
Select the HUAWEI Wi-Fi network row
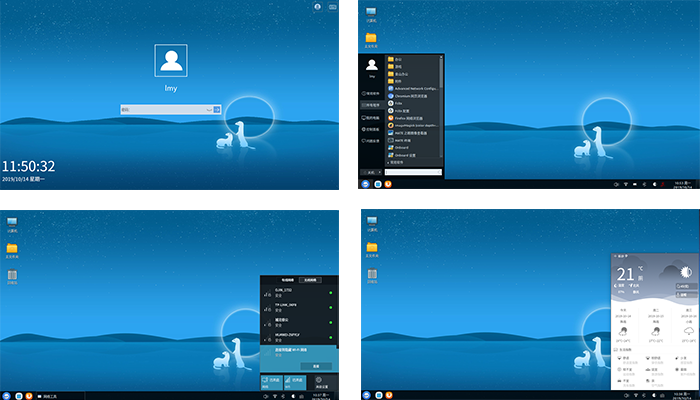(299, 338)
